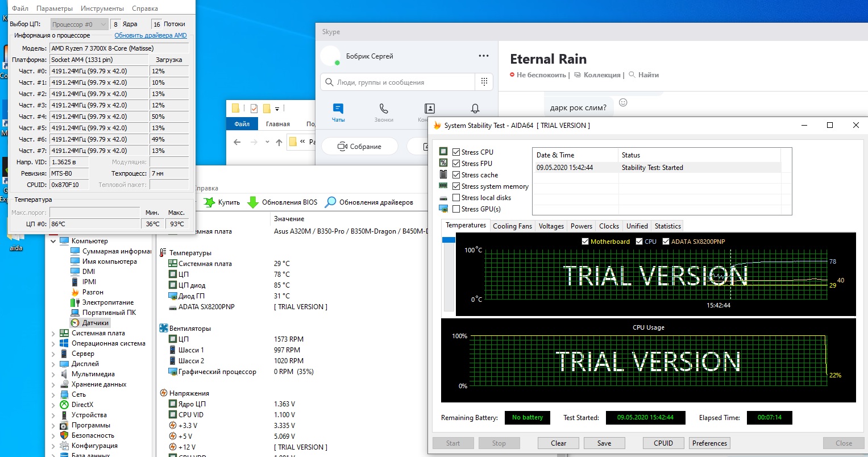Switch to the Voltages tab
This screenshot has height=457, width=868.
551,226
